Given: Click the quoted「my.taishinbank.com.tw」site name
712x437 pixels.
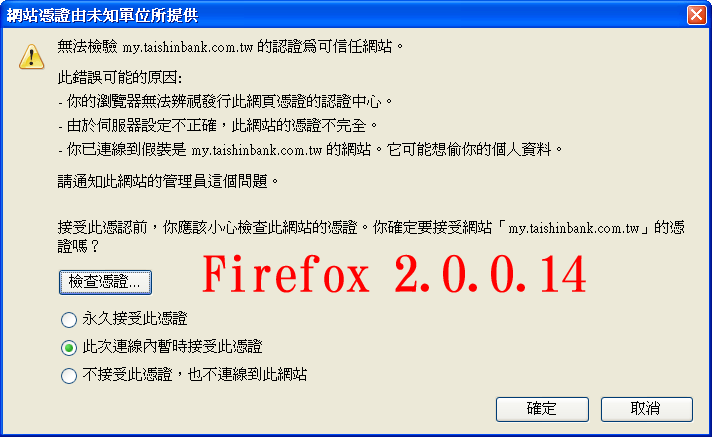Looking at the screenshot, I should coord(574,228).
